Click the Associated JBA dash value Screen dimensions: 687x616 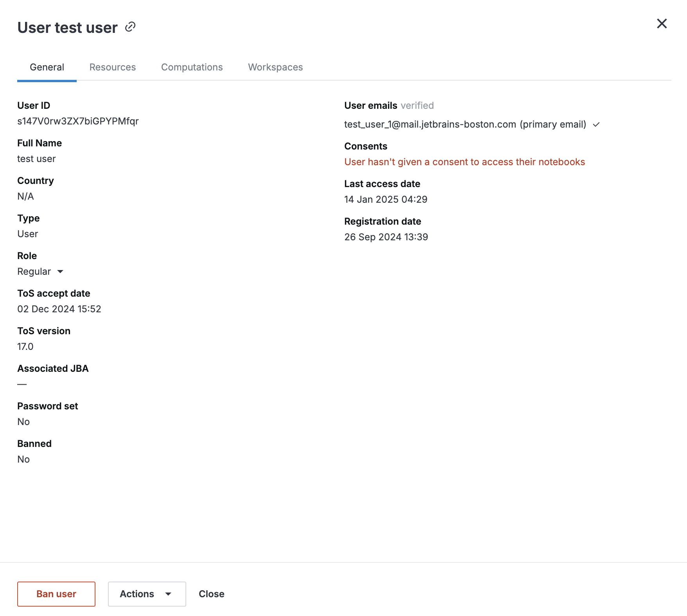coord(22,384)
